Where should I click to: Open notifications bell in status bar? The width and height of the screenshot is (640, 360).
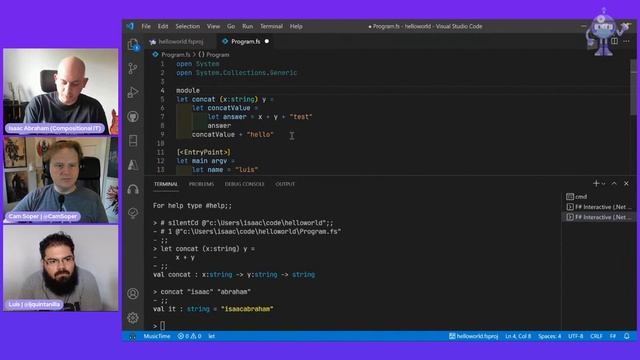[x=627, y=336]
